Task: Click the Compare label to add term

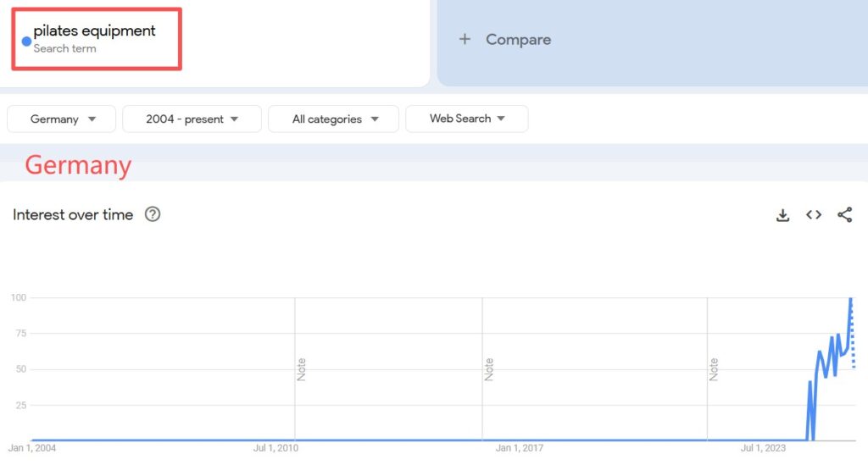Action: coord(518,40)
